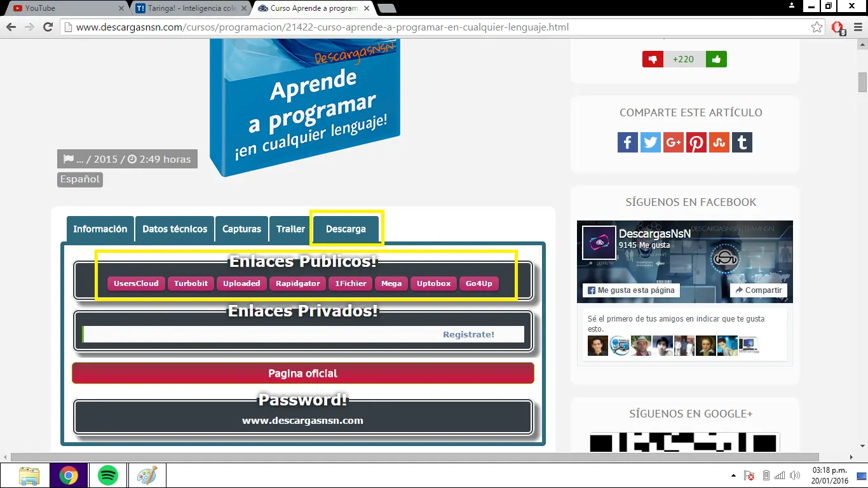
Task: Open the Pagina oficial button
Action: coord(303,374)
